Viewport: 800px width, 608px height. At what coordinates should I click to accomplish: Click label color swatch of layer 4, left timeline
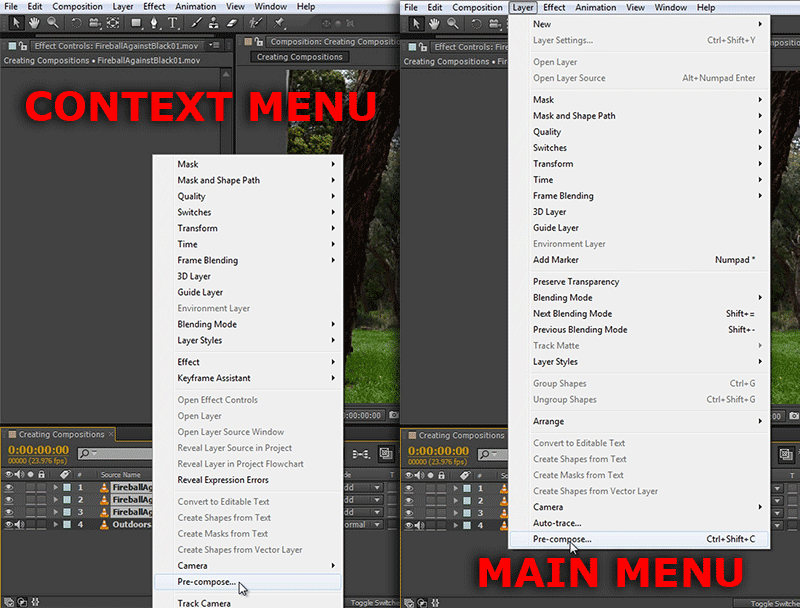pyautogui.click(x=67, y=524)
